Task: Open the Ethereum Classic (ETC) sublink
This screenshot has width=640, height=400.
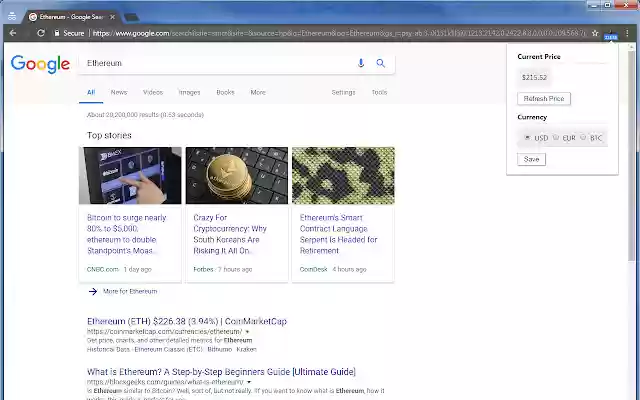Action: [169, 349]
